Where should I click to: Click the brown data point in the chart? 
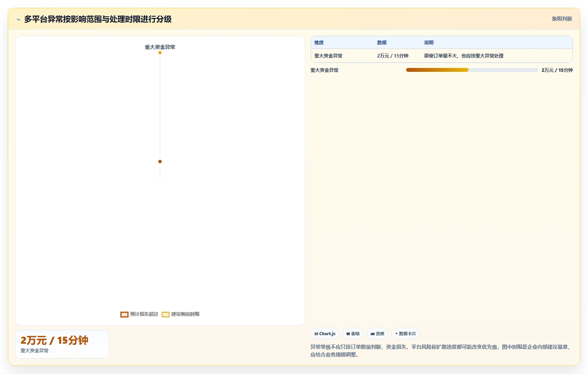160,162
